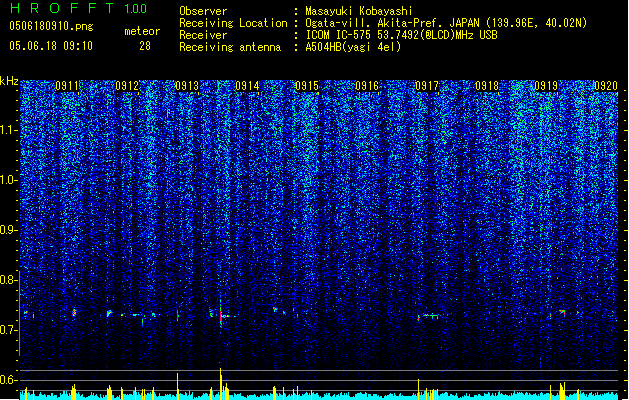This screenshot has height=400, width=629.
Task: Click observer name Masayuki Kobayashi
Action: [359, 11]
